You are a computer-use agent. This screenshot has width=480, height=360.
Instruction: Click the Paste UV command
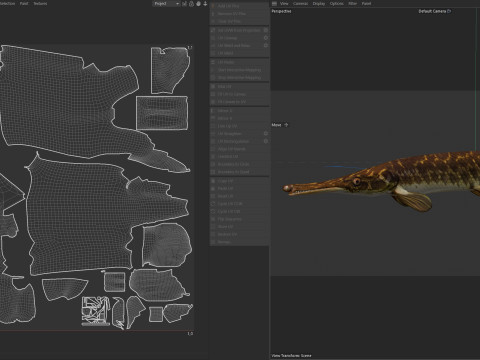239,189
